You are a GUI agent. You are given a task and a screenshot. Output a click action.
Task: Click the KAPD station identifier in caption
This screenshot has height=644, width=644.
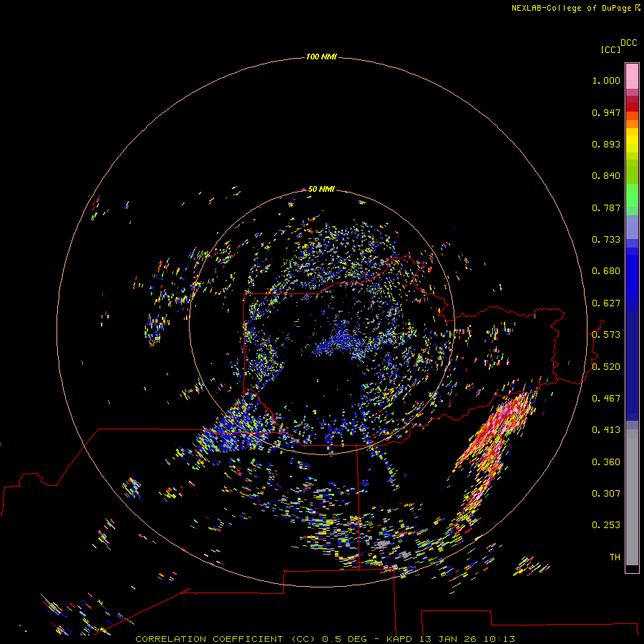coord(399,639)
